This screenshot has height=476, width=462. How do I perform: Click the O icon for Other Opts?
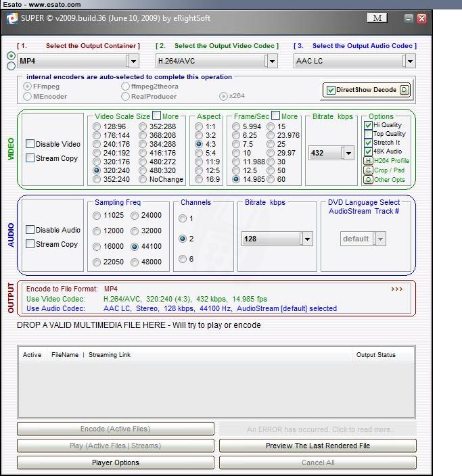coord(368,180)
